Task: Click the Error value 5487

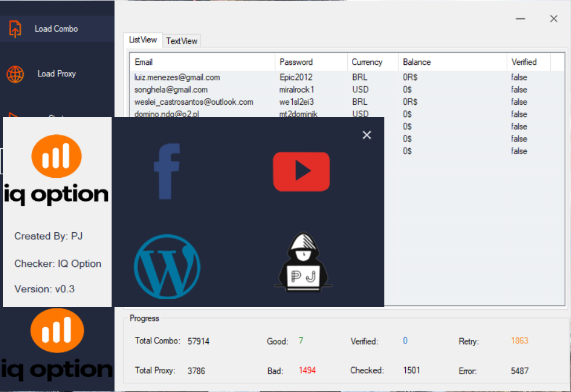Action: click(519, 371)
